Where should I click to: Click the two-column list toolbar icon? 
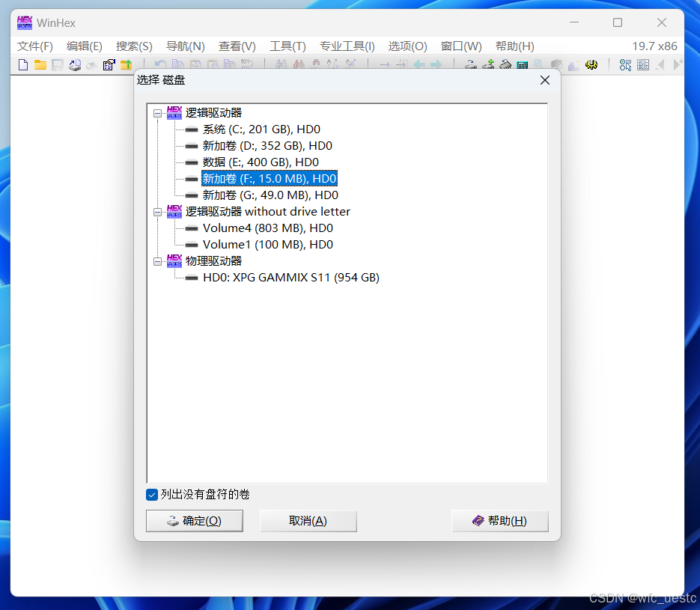tap(643, 64)
